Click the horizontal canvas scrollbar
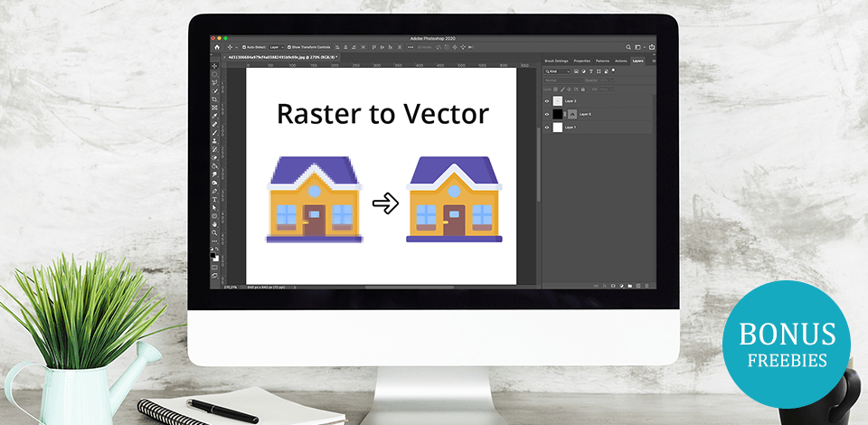The width and height of the screenshot is (868, 425). (x=410, y=288)
